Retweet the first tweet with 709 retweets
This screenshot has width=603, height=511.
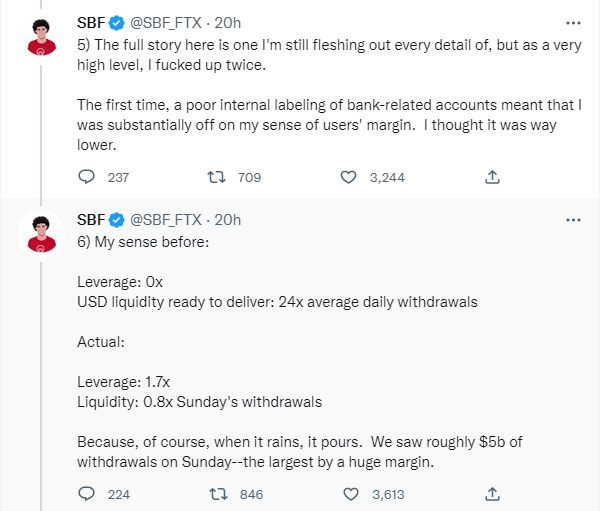pyautogui.click(x=214, y=177)
